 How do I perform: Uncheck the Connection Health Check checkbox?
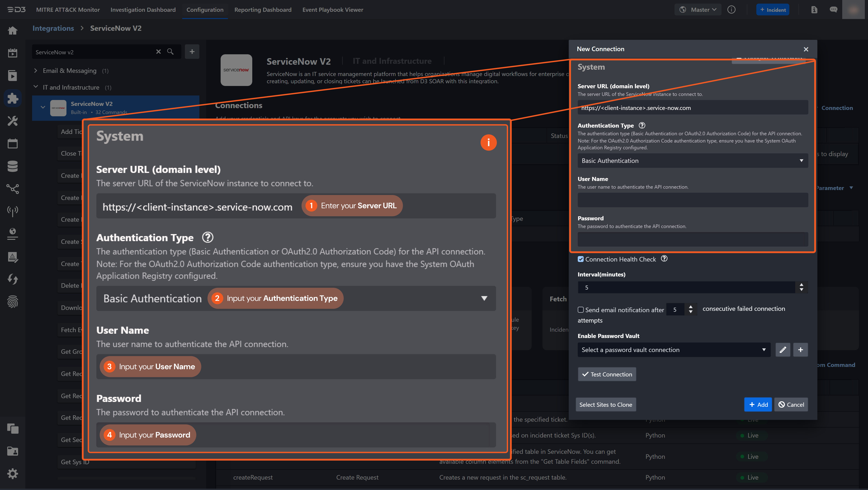pyautogui.click(x=580, y=259)
